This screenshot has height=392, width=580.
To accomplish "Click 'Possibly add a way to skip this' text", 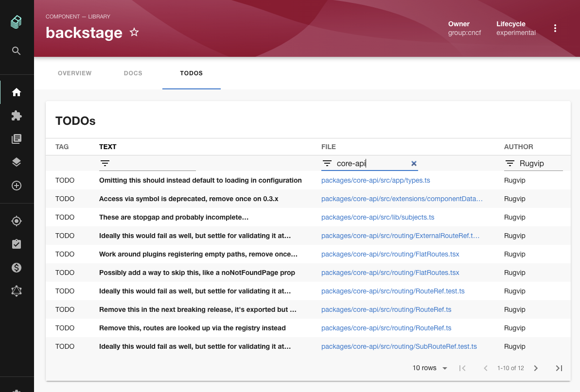I will (x=197, y=273).
